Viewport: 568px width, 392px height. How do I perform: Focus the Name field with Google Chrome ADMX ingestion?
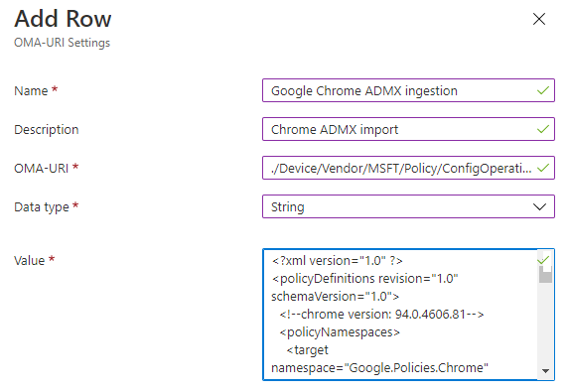pos(408,90)
